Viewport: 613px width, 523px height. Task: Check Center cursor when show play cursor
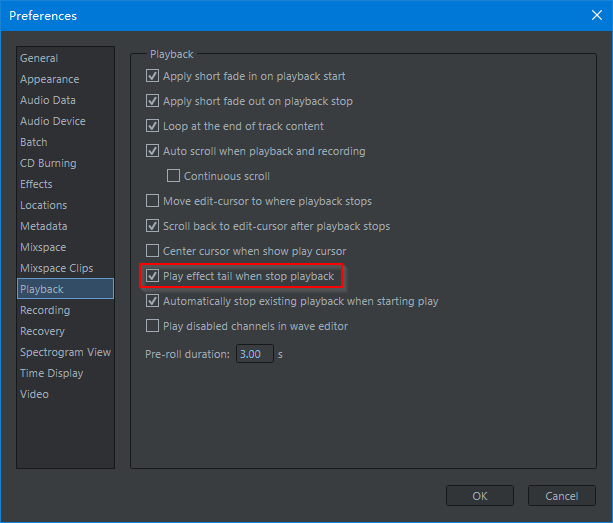pos(152,251)
